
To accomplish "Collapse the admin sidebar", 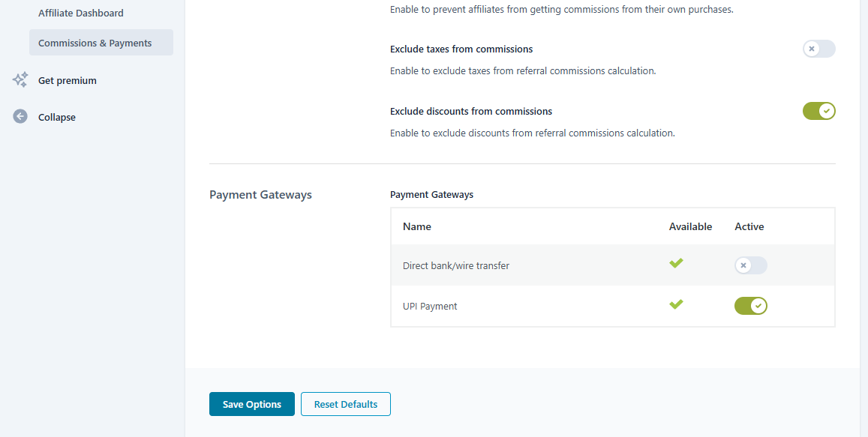I will 56,117.
